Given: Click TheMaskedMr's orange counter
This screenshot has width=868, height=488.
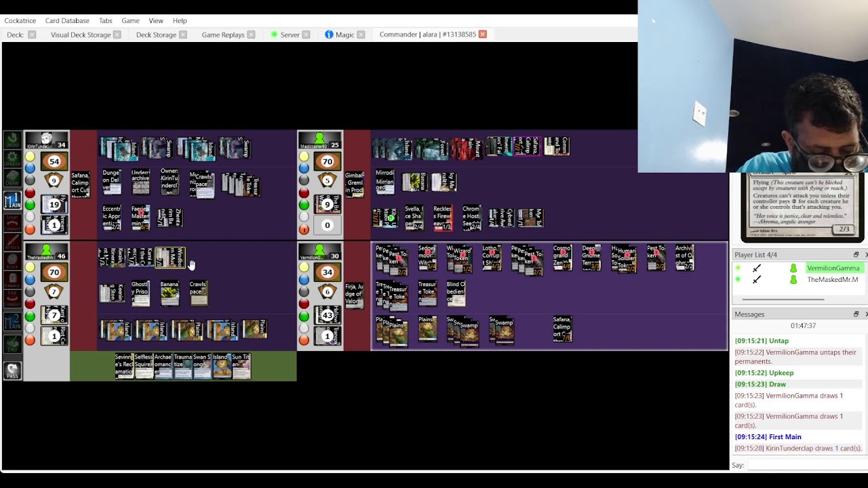Looking at the screenshot, I should (x=30, y=340).
